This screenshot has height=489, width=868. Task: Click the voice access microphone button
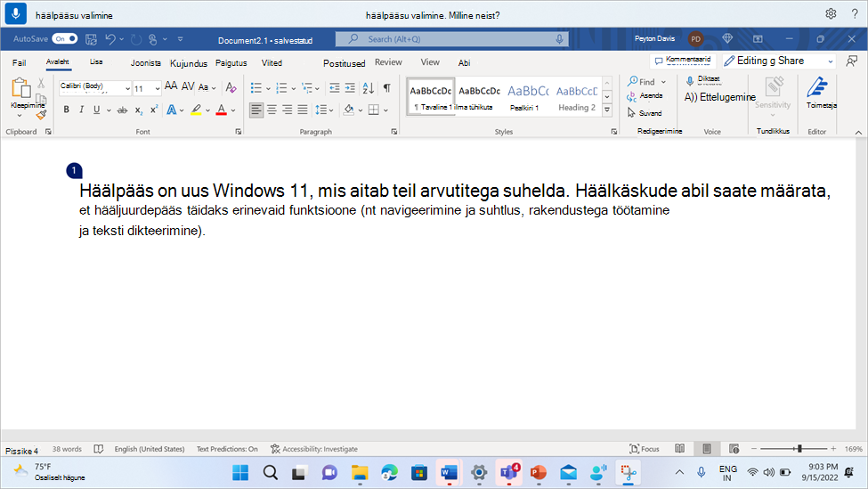point(15,14)
